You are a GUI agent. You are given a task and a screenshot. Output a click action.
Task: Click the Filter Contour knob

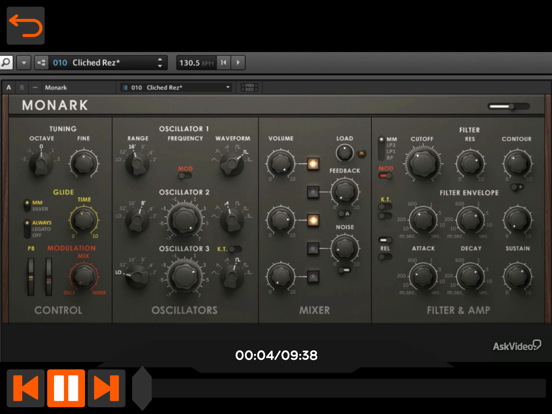tap(518, 164)
